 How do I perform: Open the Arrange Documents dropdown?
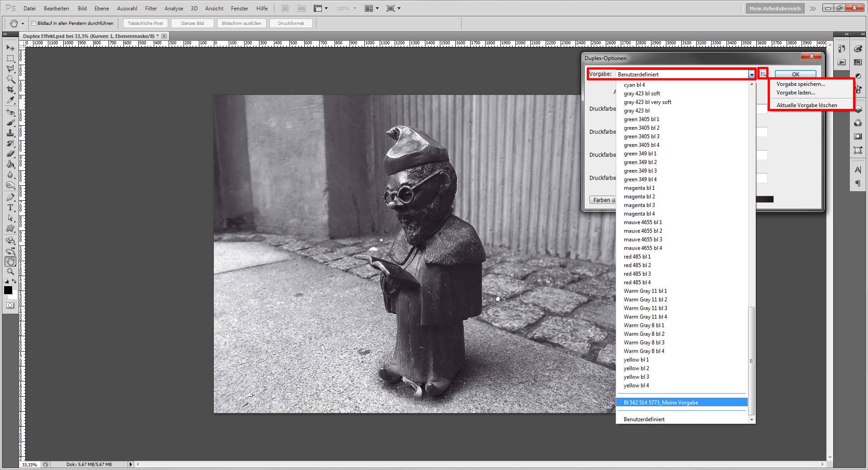click(372, 8)
